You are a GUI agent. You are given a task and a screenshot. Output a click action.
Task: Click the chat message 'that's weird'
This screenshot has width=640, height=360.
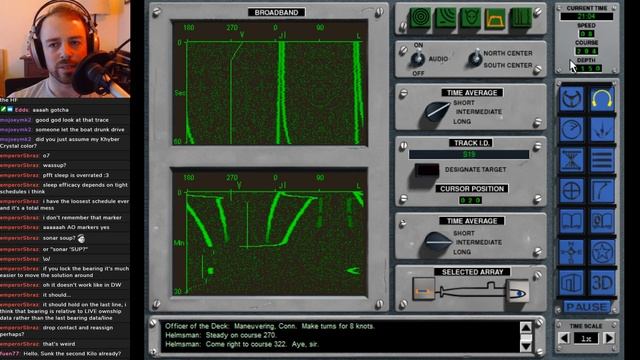(59, 344)
